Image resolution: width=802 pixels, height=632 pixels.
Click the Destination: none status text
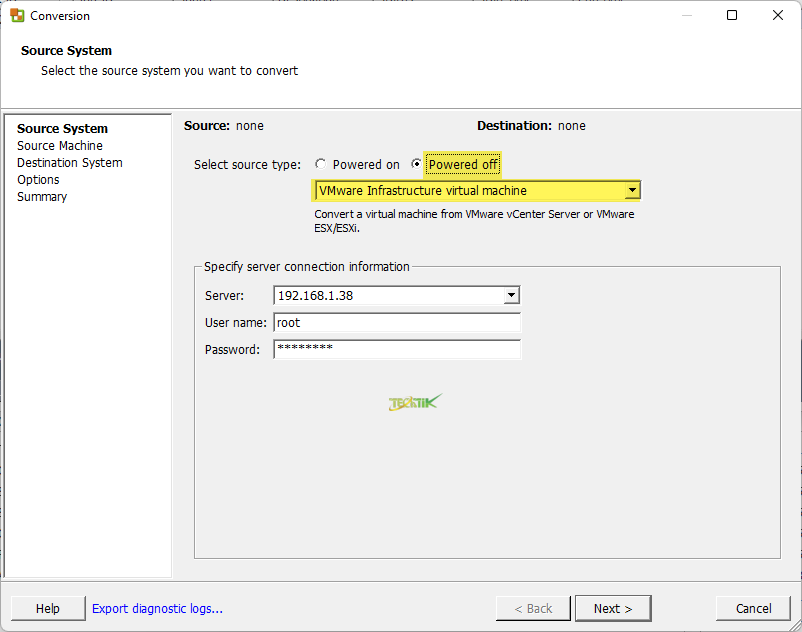point(531,126)
